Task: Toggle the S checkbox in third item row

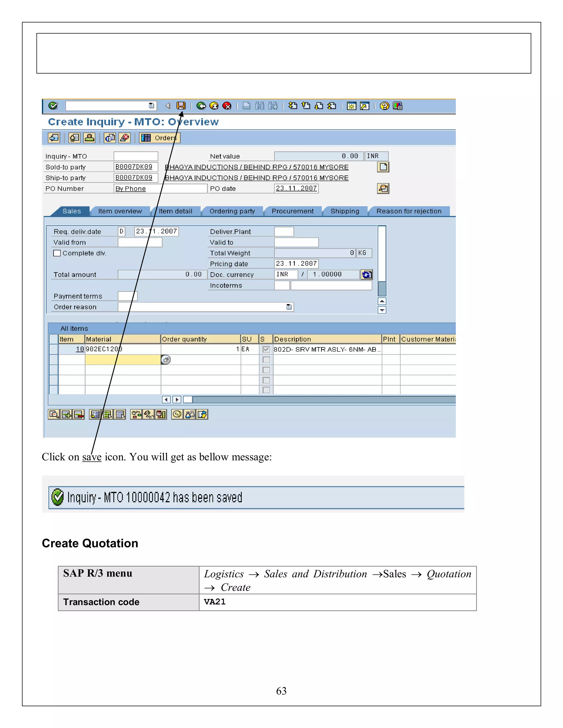Action: (x=266, y=370)
